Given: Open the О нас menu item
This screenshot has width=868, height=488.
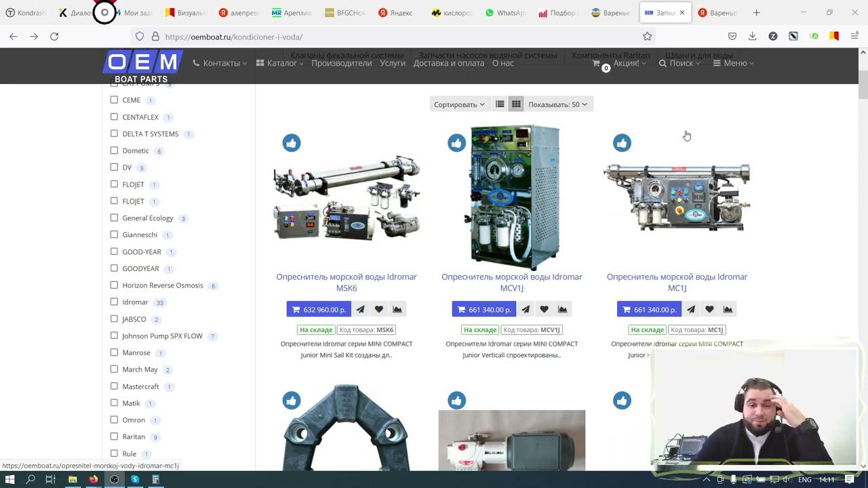Looking at the screenshot, I should [503, 63].
